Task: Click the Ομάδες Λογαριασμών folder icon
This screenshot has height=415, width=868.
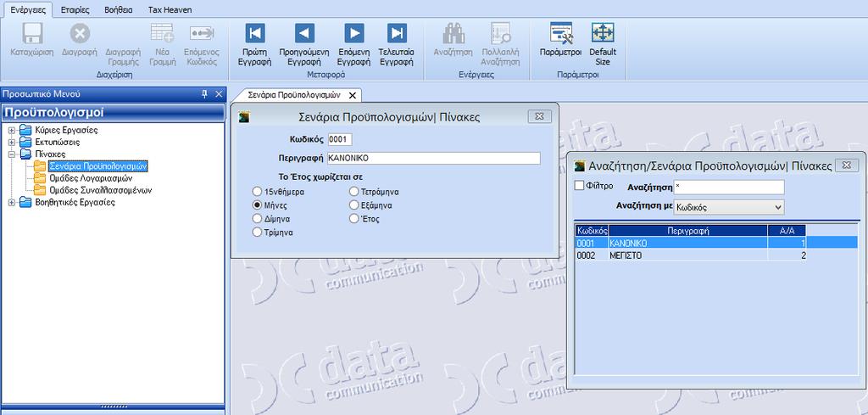Action: pyautogui.click(x=40, y=178)
